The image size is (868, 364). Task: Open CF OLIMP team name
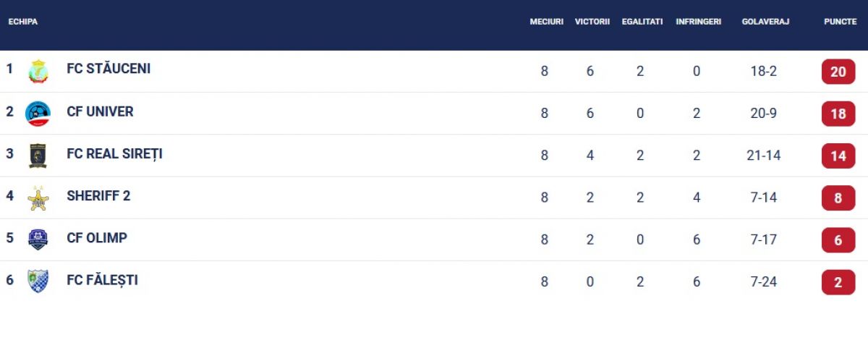[x=97, y=237]
